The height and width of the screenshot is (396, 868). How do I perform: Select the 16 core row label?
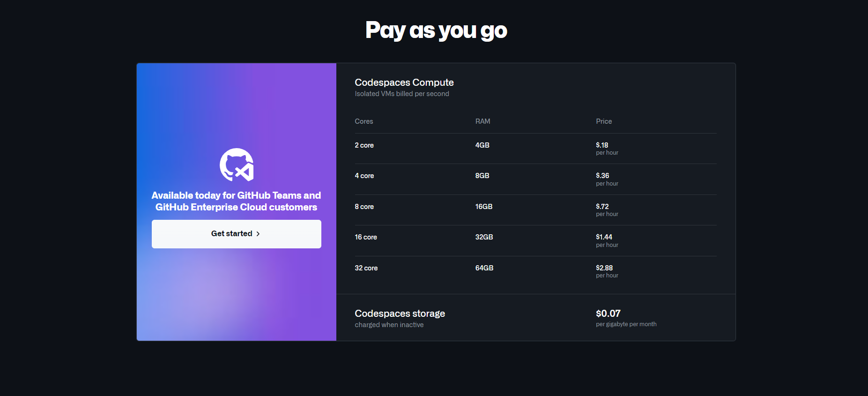(366, 237)
